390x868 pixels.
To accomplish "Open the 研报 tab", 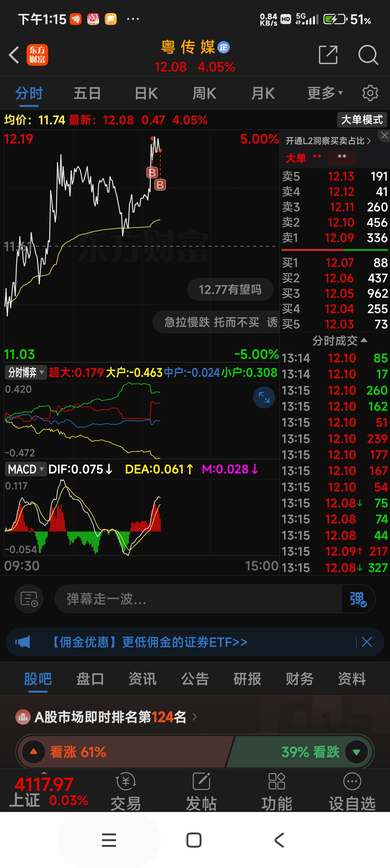I will tap(247, 679).
